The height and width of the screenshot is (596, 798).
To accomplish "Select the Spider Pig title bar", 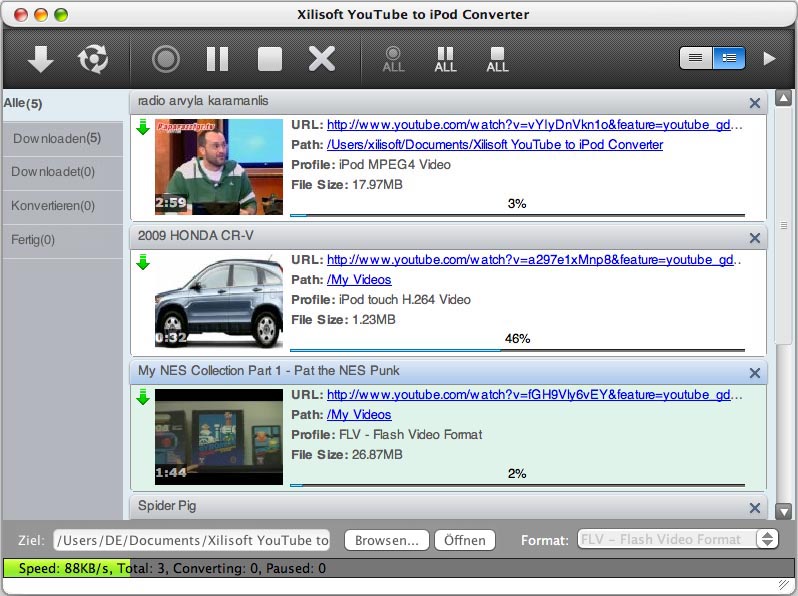I will 448,506.
